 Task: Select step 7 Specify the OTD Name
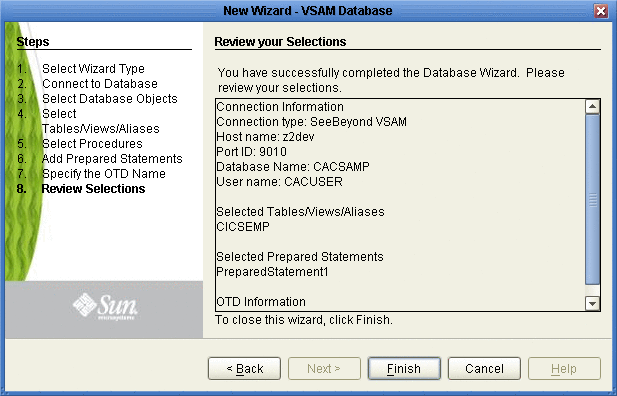pos(103,173)
